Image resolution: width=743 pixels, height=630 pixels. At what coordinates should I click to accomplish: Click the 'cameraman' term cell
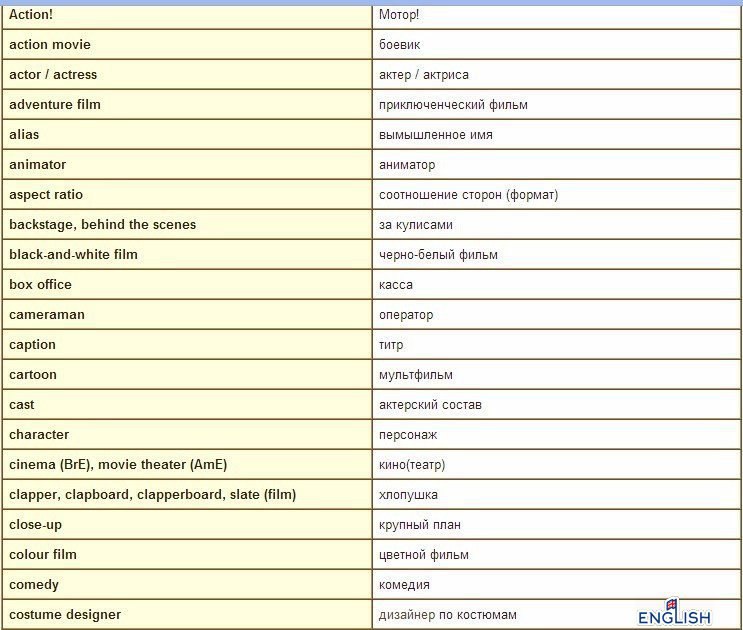tap(47, 315)
